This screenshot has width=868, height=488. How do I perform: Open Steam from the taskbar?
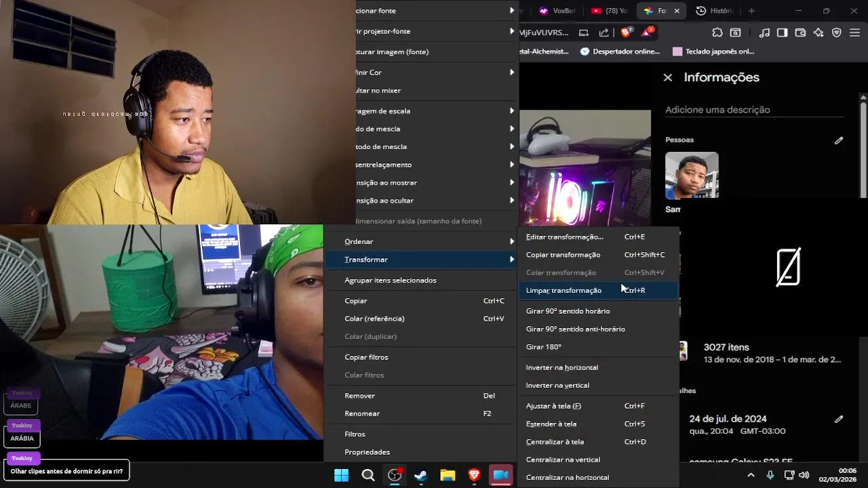tap(421, 475)
